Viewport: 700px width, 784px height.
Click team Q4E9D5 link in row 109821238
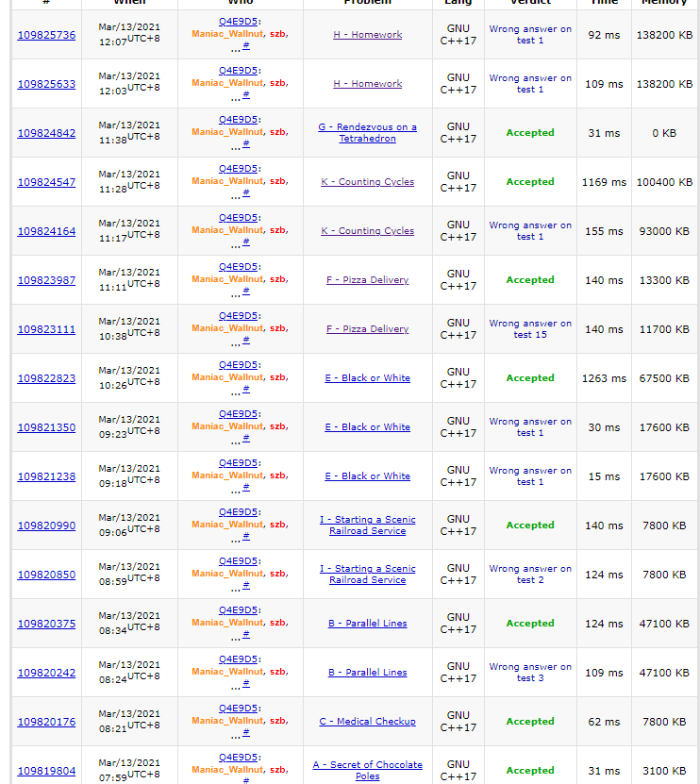pyautogui.click(x=238, y=463)
